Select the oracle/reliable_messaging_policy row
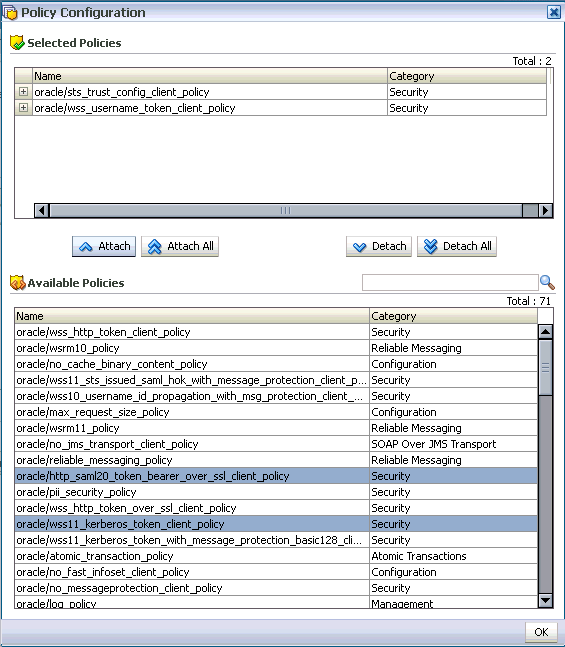Viewport: 565px width, 647px height. pyautogui.click(x=276, y=460)
